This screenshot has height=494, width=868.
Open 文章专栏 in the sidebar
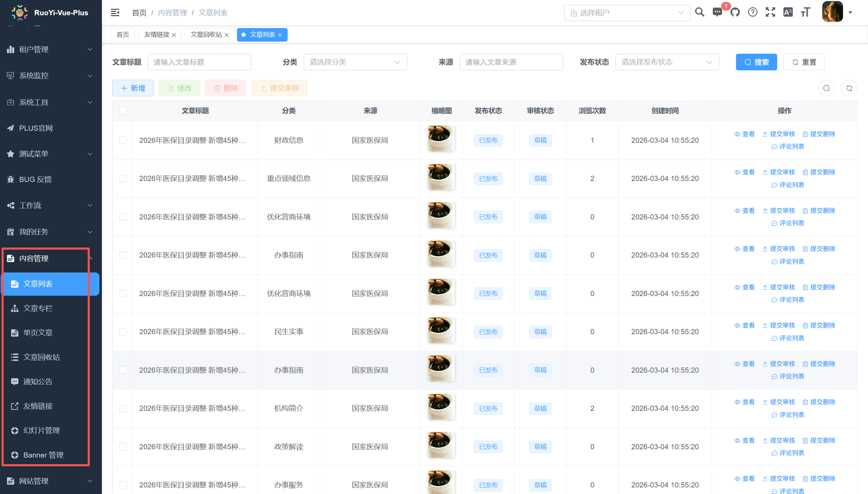(51, 308)
